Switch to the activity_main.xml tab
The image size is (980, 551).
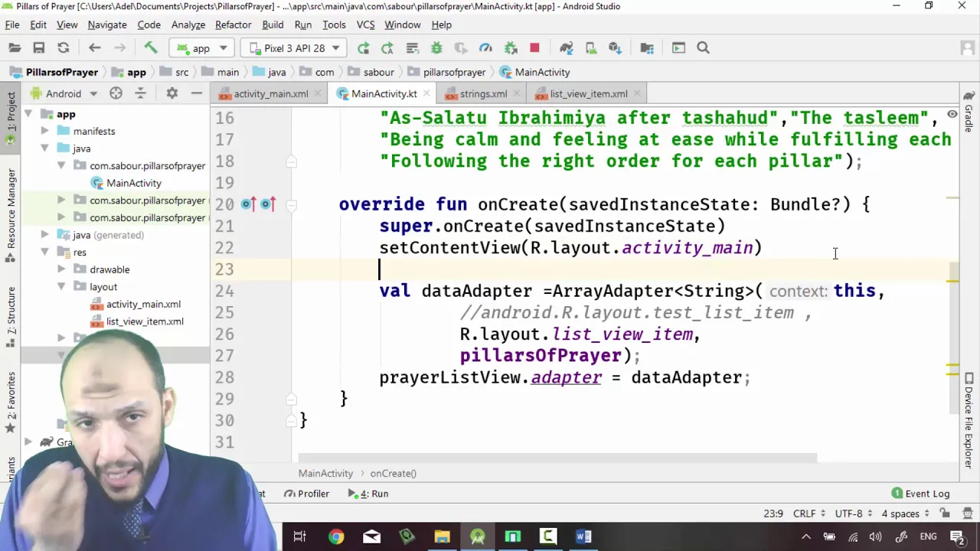point(270,93)
